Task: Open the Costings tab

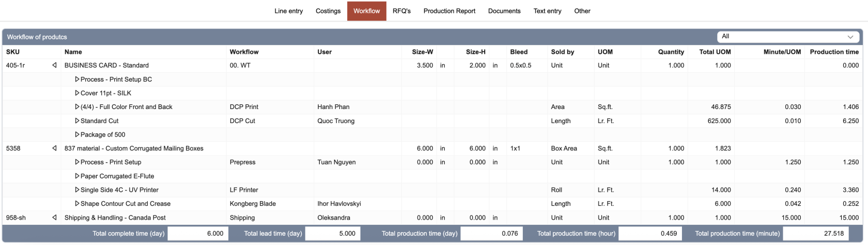Action: (328, 11)
